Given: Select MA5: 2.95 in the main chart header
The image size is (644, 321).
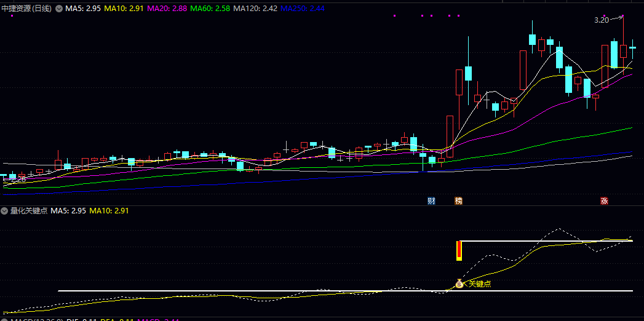Looking at the screenshot, I should tap(84, 8).
